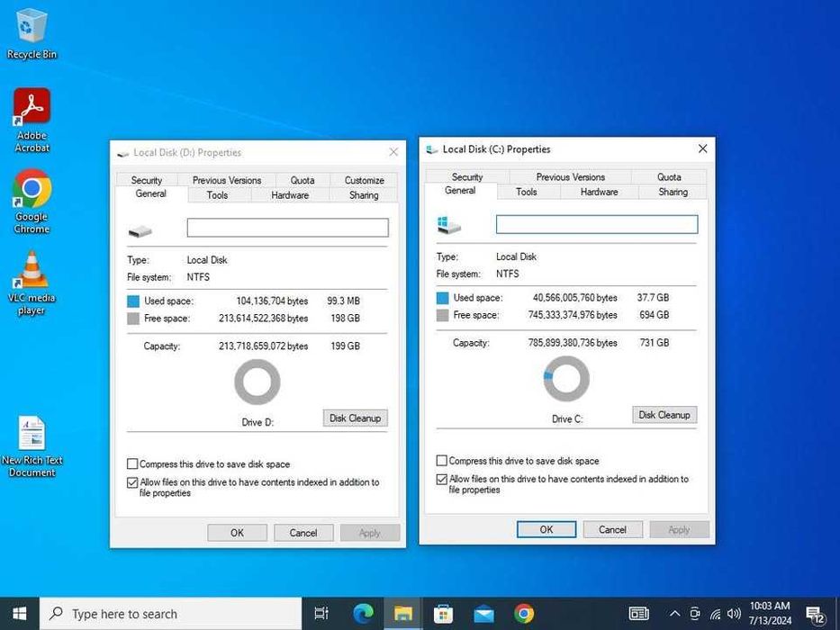Open Task View from the taskbar
The height and width of the screenshot is (630, 840).
(321, 614)
